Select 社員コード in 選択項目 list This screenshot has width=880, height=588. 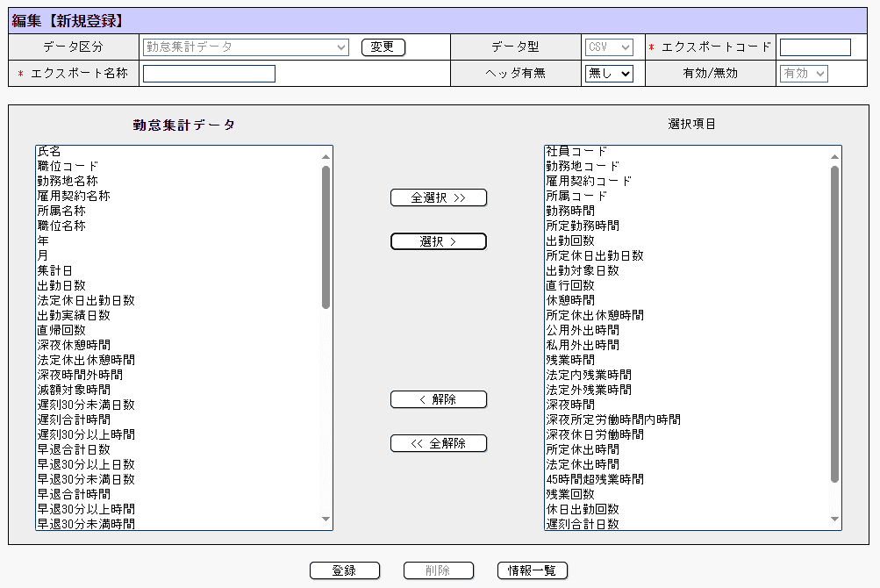coord(576,152)
